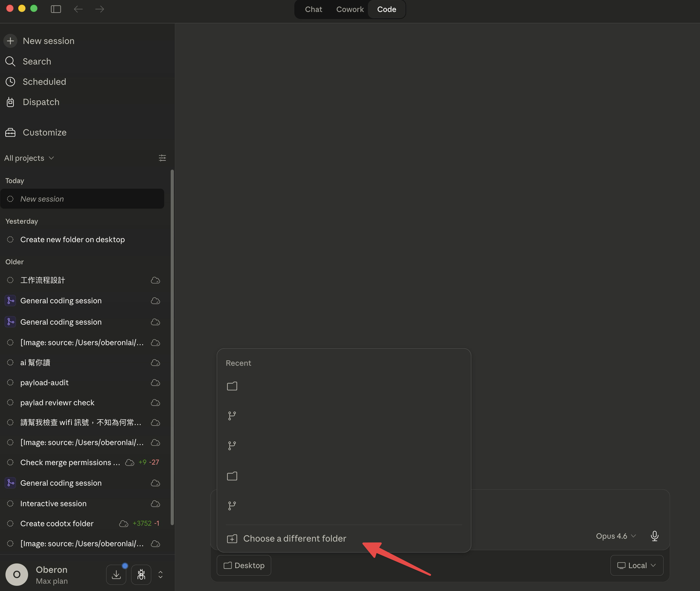Choose a different folder option
Viewport: 700px width, 591px height.
[x=294, y=538]
